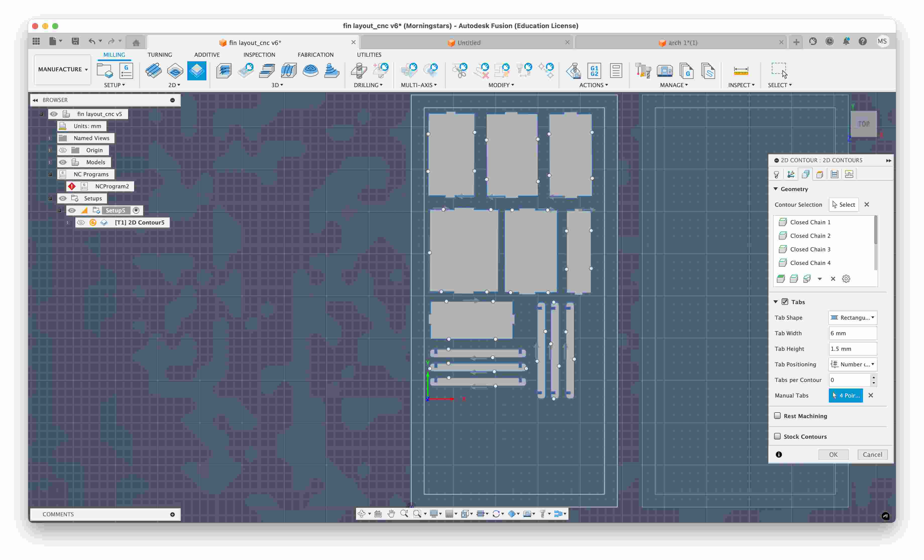The height and width of the screenshot is (560, 924).
Task: Switch to the INSPECTION tab
Action: click(x=259, y=55)
